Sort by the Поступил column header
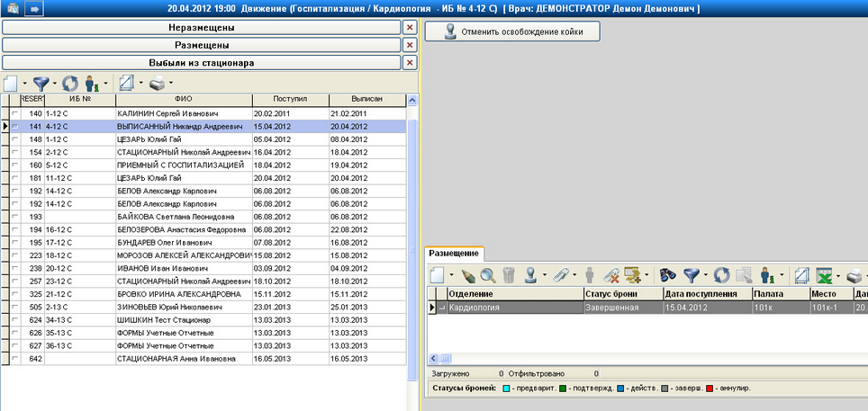Viewport: 868px width, 411px height. click(291, 100)
